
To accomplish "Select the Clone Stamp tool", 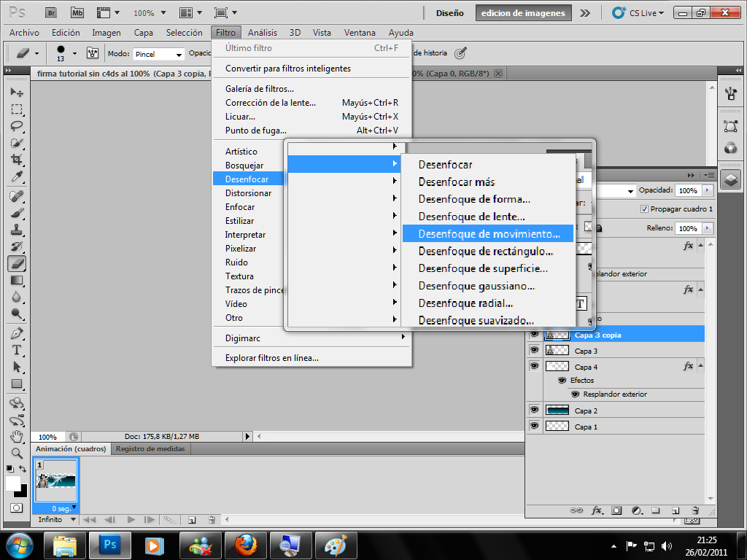I will pos(17,230).
